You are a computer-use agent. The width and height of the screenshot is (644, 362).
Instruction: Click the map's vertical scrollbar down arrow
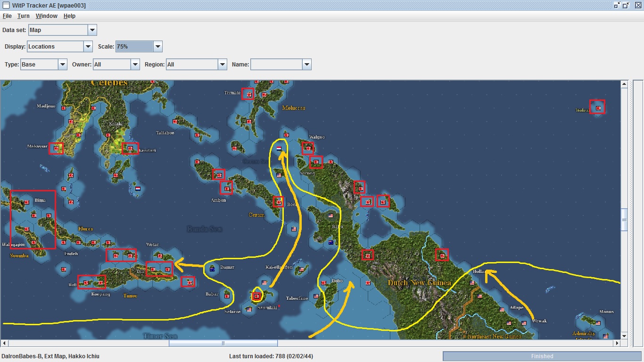point(624,336)
